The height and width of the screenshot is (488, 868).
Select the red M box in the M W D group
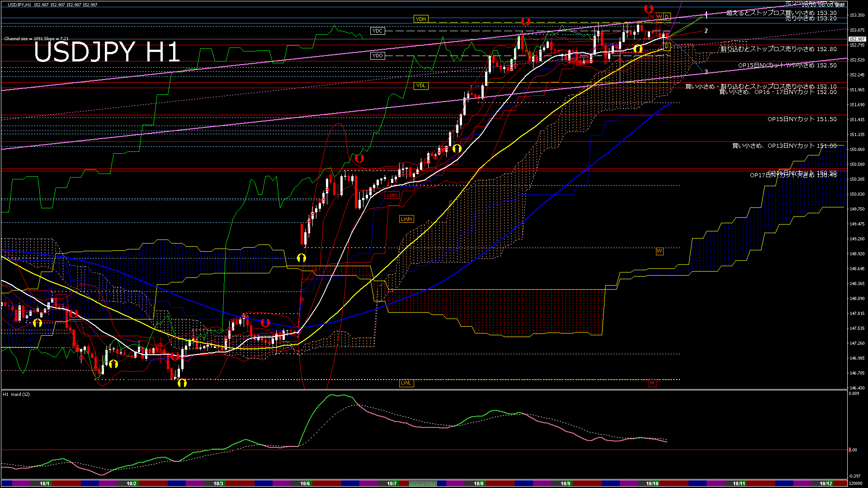click(x=652, y=17)
